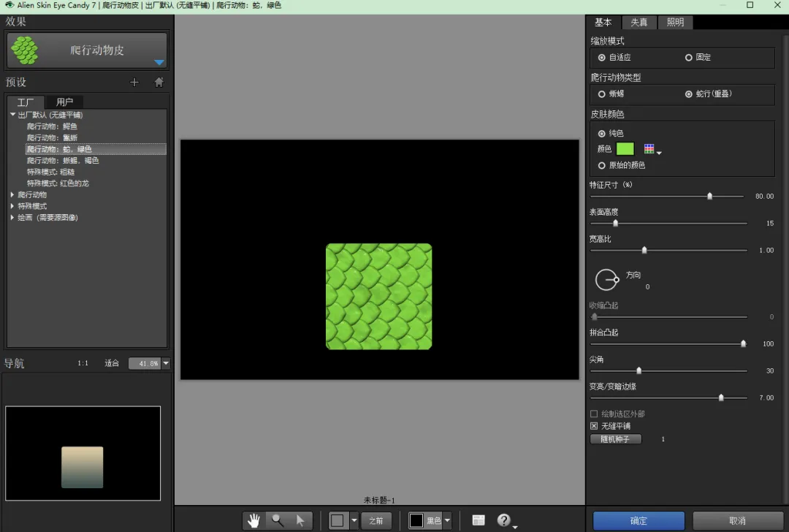Screen dimensions: 789x532
Task: Click the 确定 confirm button
Action: coord(639,520)
